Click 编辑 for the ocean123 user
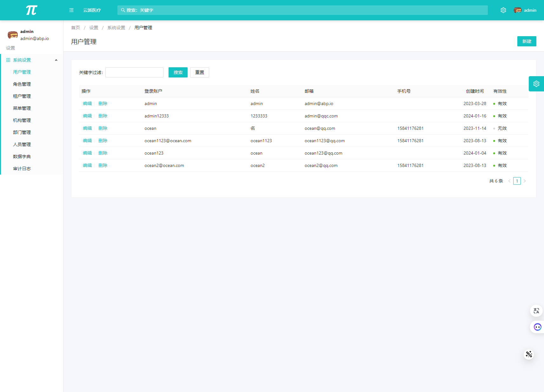This screenshot has width=544, height=392. 87,153
